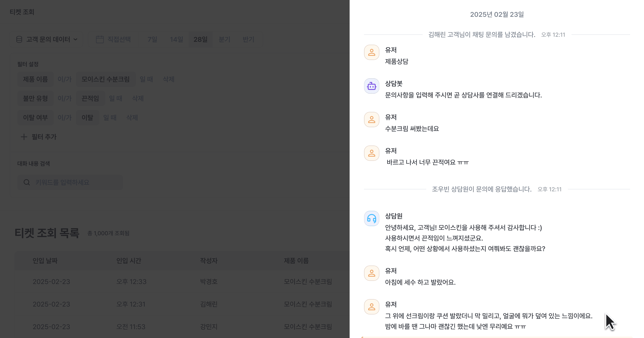Remove the 불만 유형 filter via 삭제
The width and height of the screenshot is (644, 338).
tap(138, 99)
